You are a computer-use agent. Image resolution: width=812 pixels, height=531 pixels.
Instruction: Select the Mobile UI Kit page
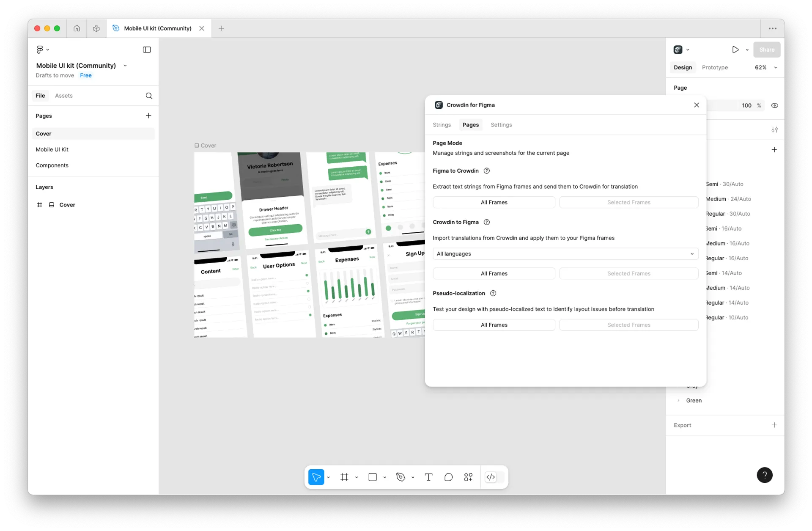click(x=52, y=150)
